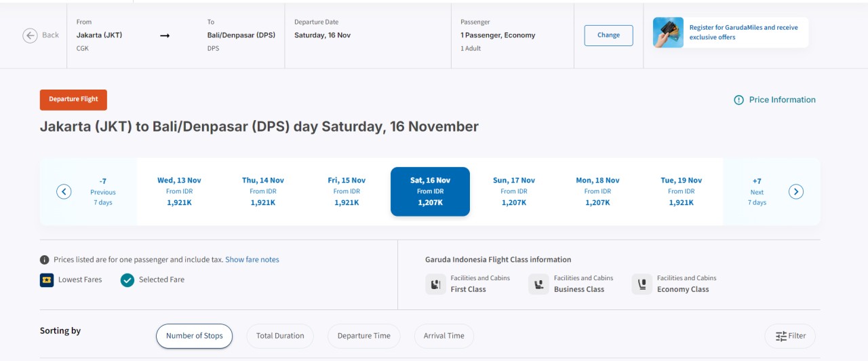868x361 pixels.
Task: Click the Sorting by label
Action: coord(60,331)
